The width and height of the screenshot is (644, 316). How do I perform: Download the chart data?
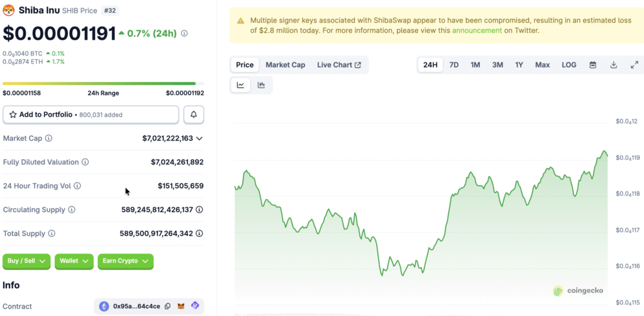[614, 65]
